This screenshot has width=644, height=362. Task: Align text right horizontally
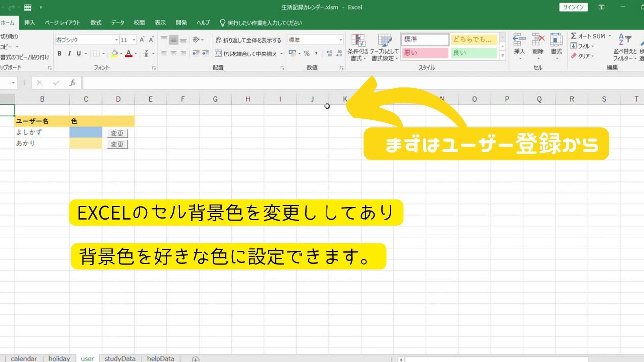pos(183,54)
